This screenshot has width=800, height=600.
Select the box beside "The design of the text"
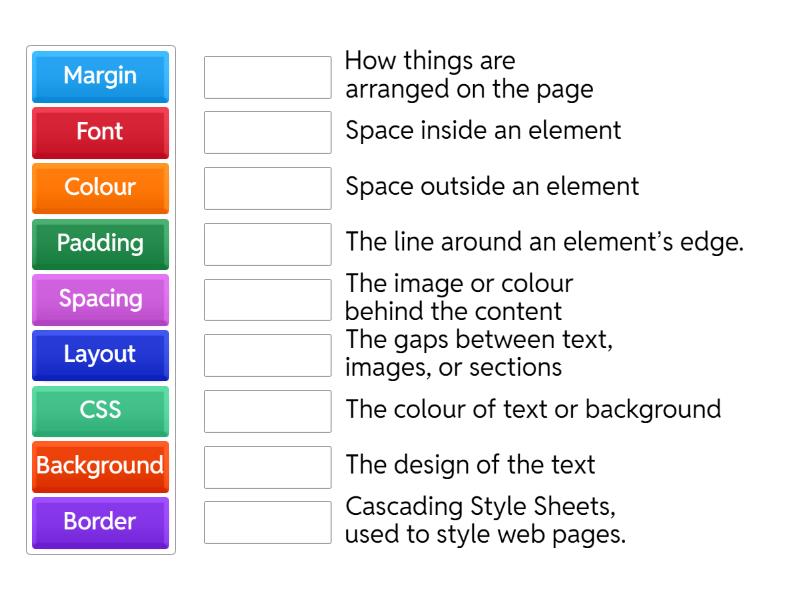[x=267, y=466]
